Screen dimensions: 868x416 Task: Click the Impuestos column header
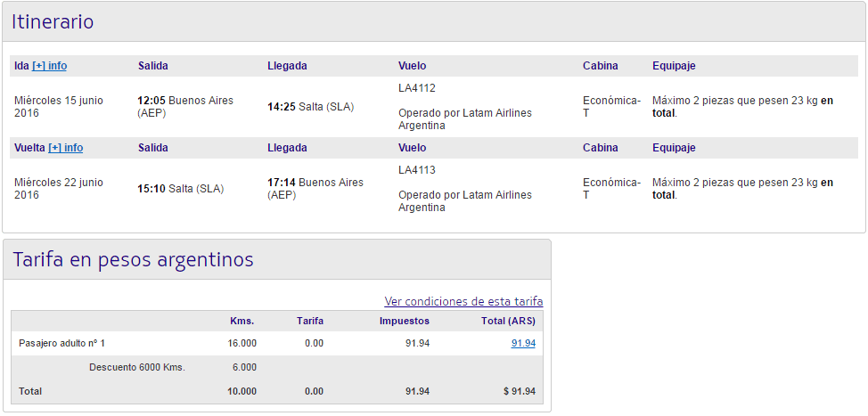point(404,321)
